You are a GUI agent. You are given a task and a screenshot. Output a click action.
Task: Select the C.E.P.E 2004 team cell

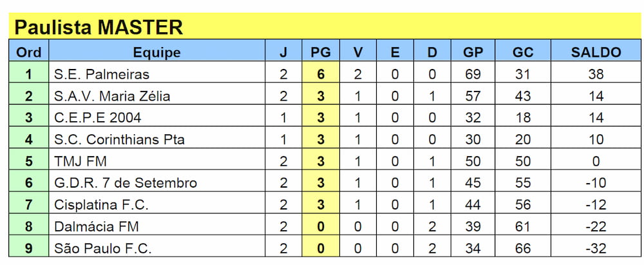(x=99, y=118)
